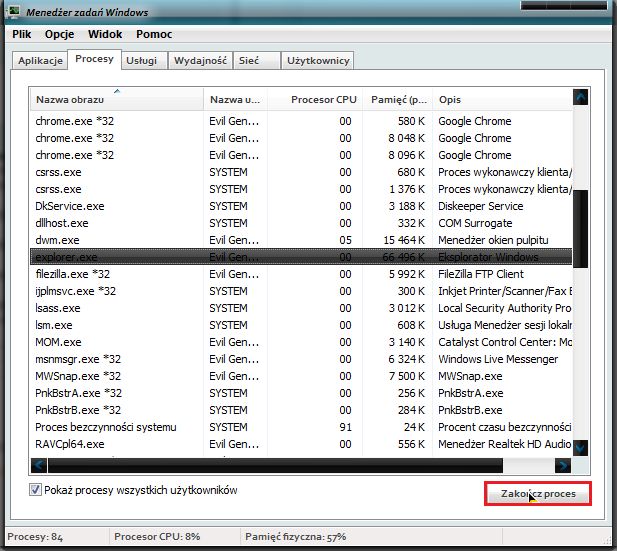Click the scroll left arrow of process list
The height and width of the screenshot is (551, 617).
point(39,466)
